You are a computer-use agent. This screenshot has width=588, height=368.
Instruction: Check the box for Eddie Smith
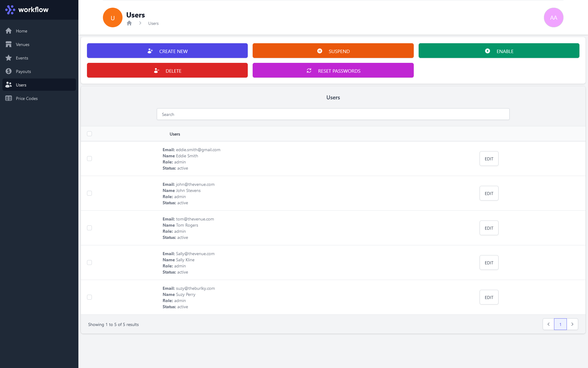pos(89,159)
